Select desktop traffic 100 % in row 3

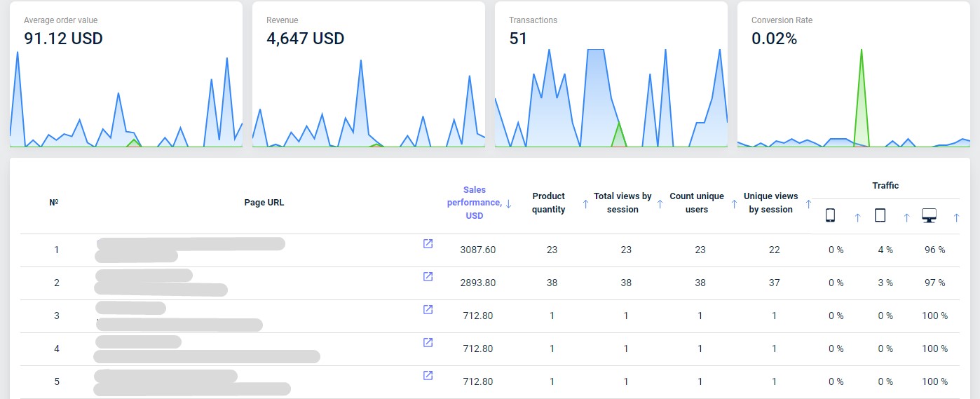[x=935, y=316]
